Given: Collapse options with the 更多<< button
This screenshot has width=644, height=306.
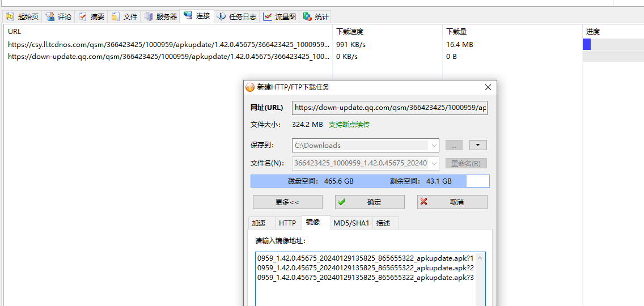Looking at the screenshot, I should [287, 202].
